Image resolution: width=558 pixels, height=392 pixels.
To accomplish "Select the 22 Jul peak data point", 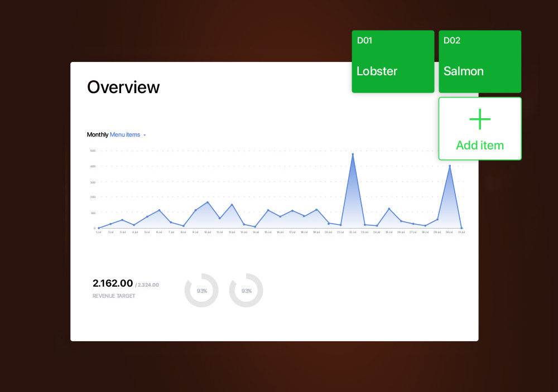I will [353, 154].
